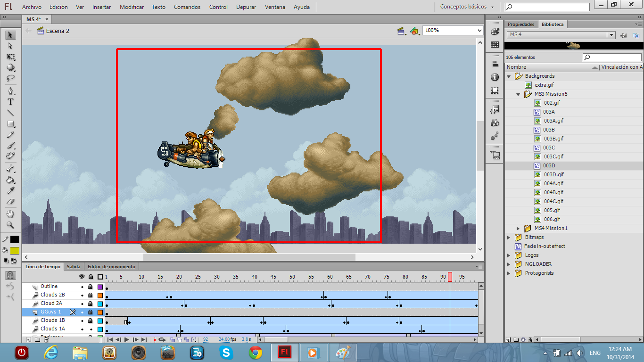Screen dimensions: 644x362
Task: Unlock the Cloud 2A layer
Action: [x=91, y=304]
